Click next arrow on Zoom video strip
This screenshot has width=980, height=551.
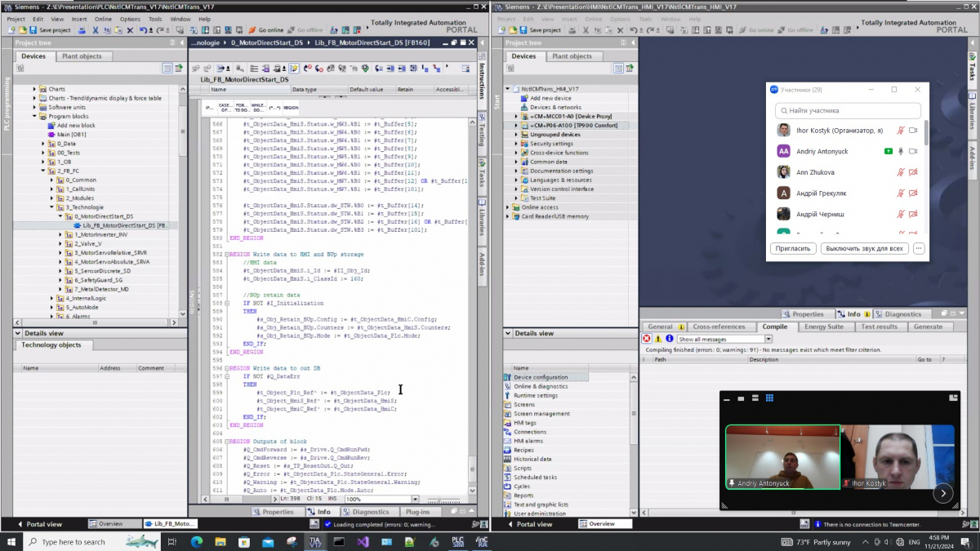(942, 493)
